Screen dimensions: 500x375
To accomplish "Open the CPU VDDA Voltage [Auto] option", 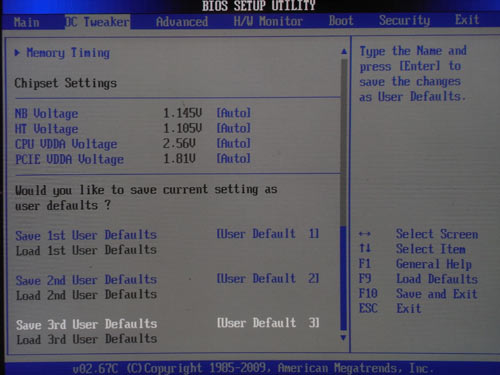I will tap(233, 143).
